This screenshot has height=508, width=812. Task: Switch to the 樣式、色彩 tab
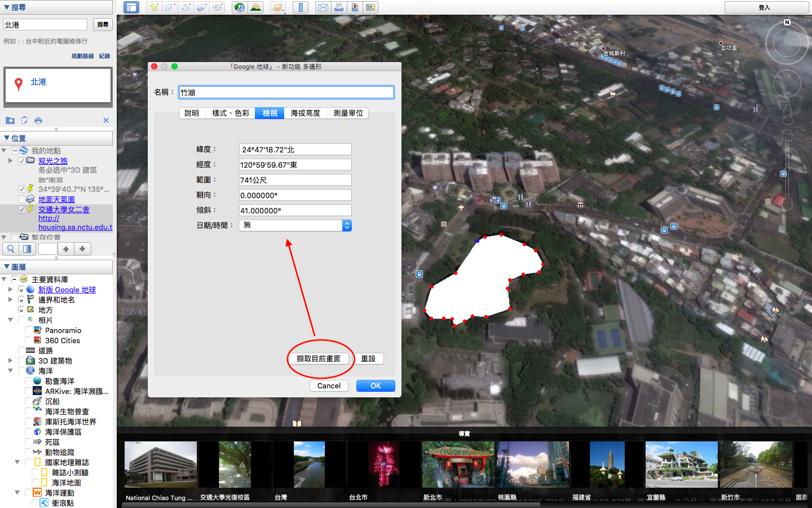(x=230, y=113)
